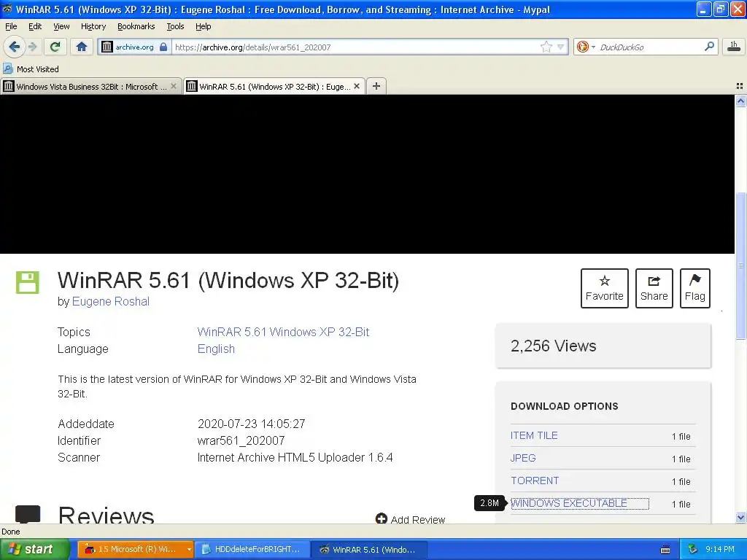Click the Favorite star button
The height and width of the screenshot is (560, 747).
pos(605,288)
